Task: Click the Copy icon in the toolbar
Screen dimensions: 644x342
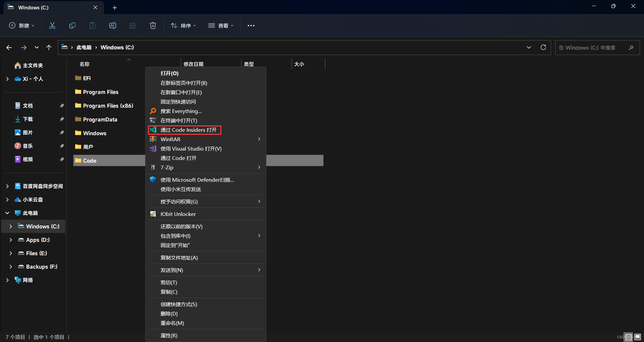Action: [72, 25]
